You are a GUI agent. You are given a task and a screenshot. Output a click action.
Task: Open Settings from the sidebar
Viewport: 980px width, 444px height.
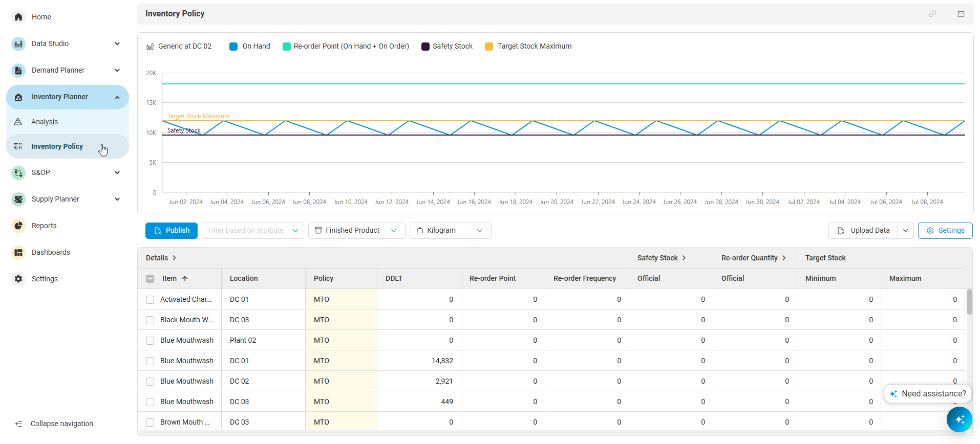point(45,279)
